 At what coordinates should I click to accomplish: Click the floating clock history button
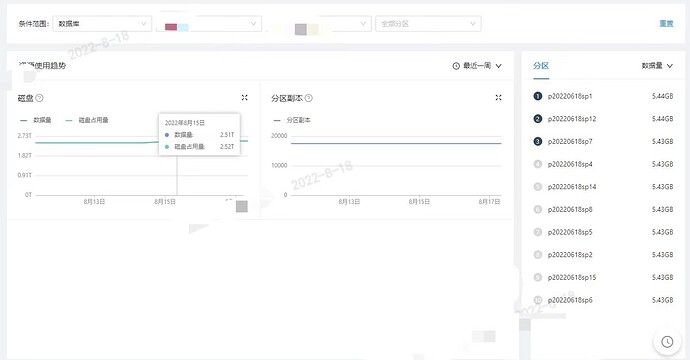pos(667,342)
